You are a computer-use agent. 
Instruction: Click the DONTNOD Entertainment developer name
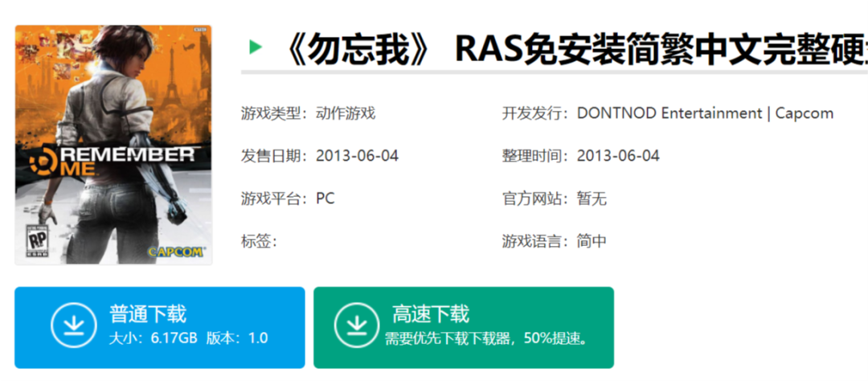pyautogui.click(x=669, y=113)
